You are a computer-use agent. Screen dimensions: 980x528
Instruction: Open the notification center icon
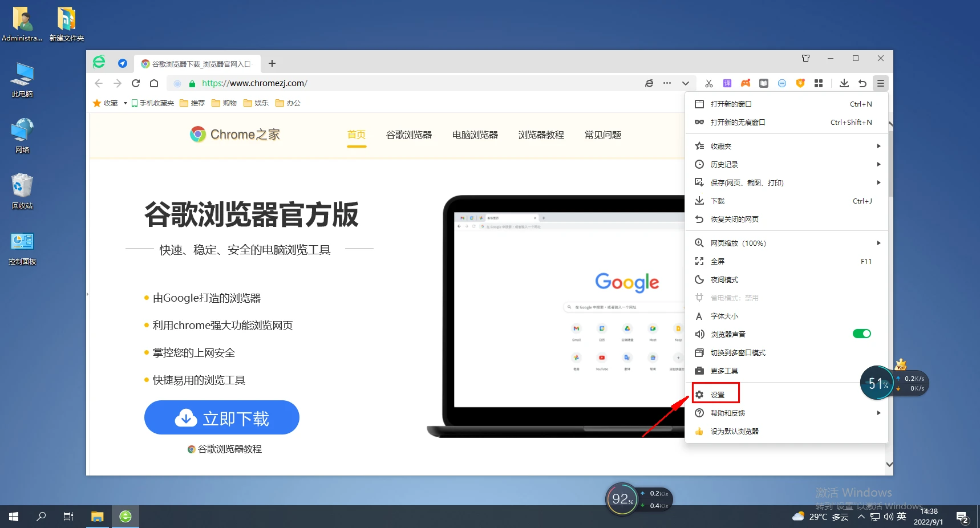pyautogui.click(x=962, y=518)
